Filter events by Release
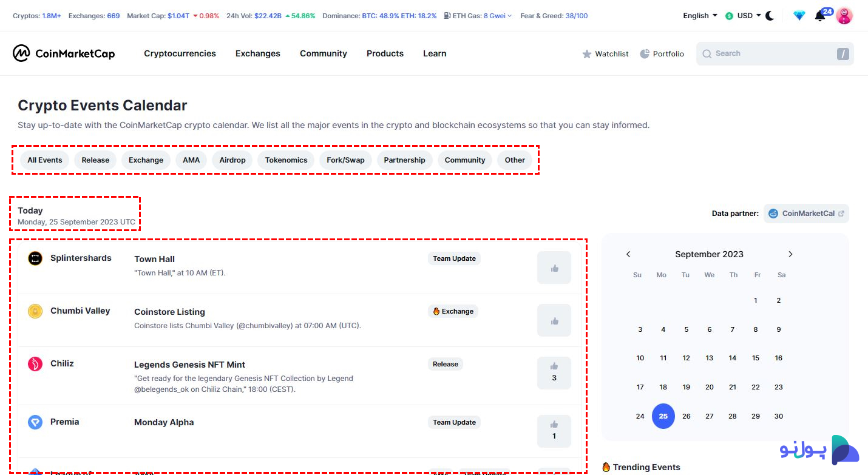 [95, 160]
